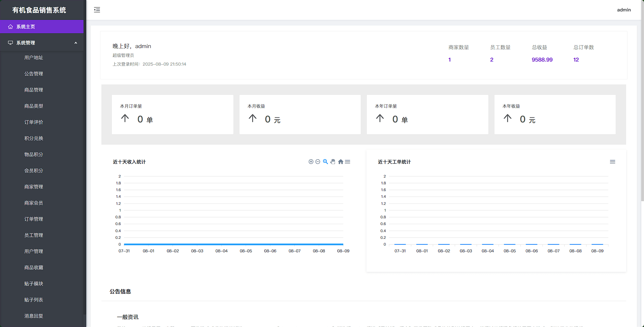Select 用户地址 menu item
644x327 pixels.
(34, 58)
